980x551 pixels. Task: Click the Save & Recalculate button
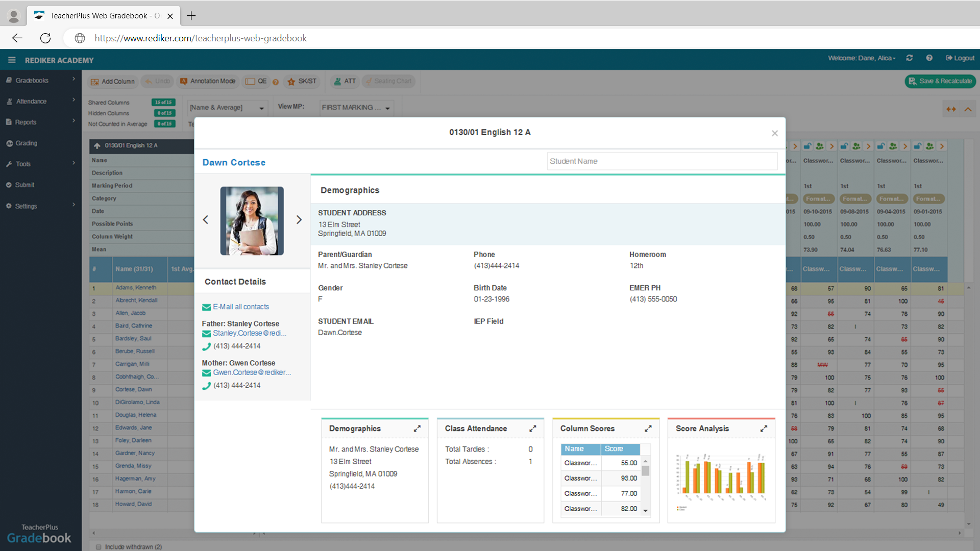coord(940,81)
